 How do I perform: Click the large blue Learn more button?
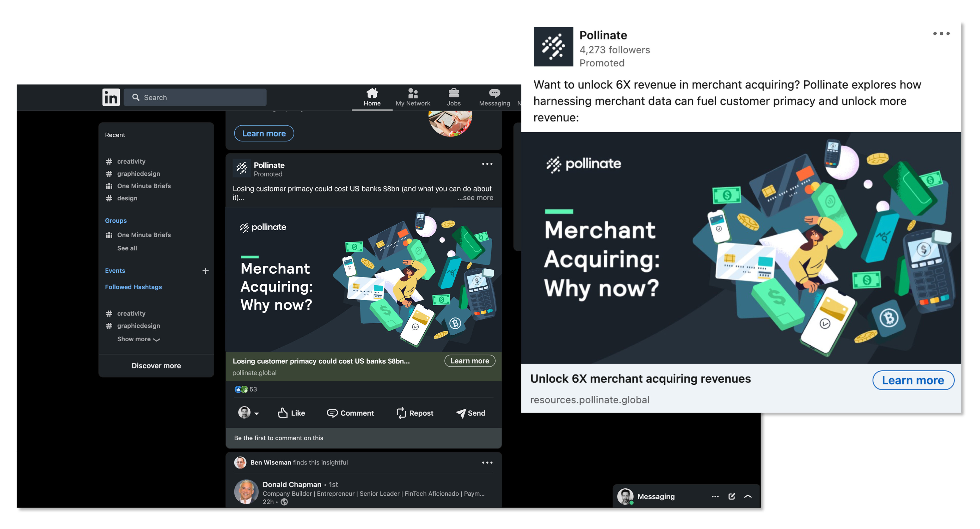pos(913,380)
